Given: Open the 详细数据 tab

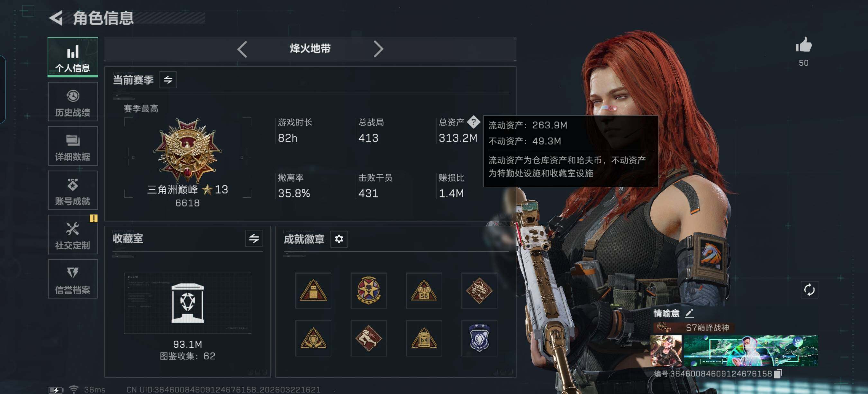Looking at the screenshot, I should pos(73,146).
